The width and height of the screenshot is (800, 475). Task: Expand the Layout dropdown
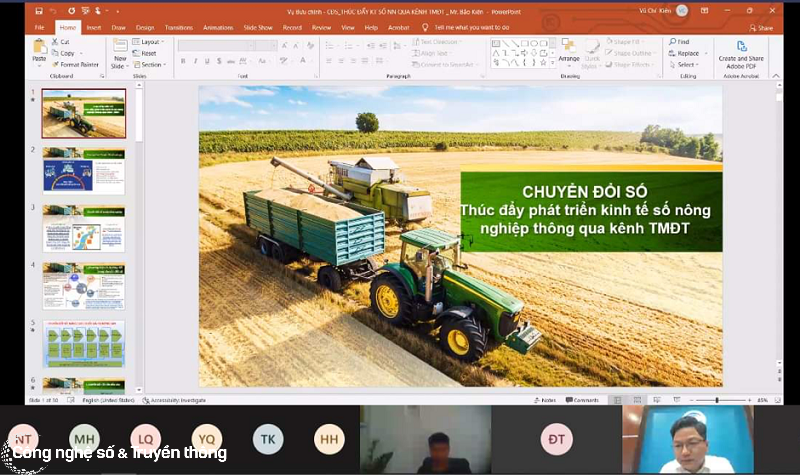[148, 42]
